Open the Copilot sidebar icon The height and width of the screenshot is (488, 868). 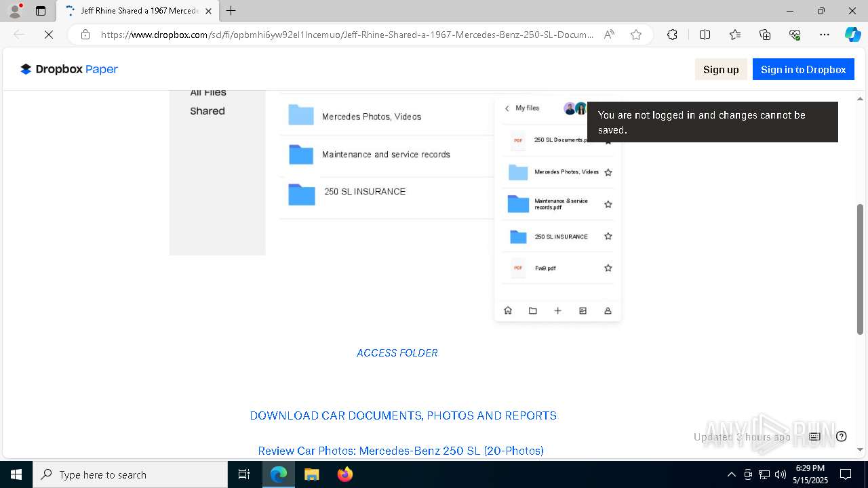[852, 35]
